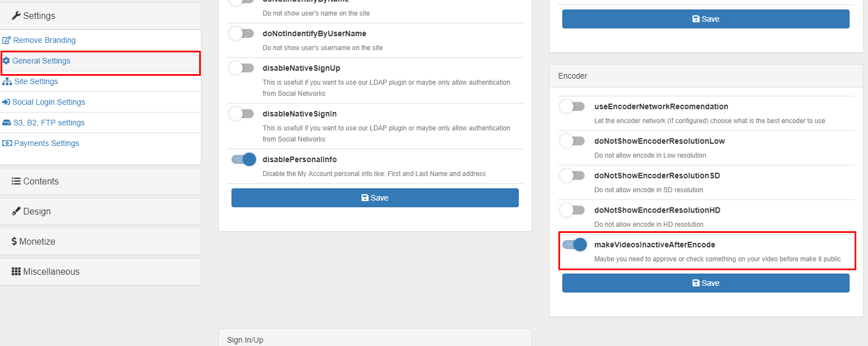This screenshot has height=346, width=868.
Task: Select Social Login Settings
Action: click(48, 102)
